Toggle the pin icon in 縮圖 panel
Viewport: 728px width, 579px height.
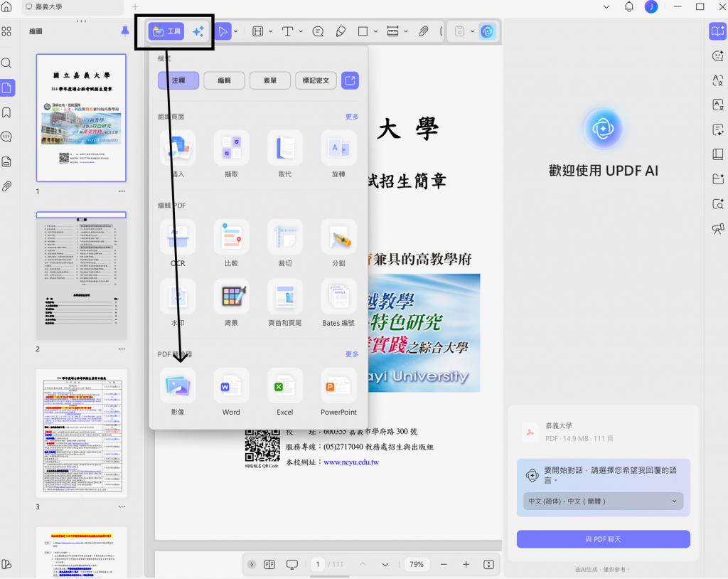tap(125, 31)
